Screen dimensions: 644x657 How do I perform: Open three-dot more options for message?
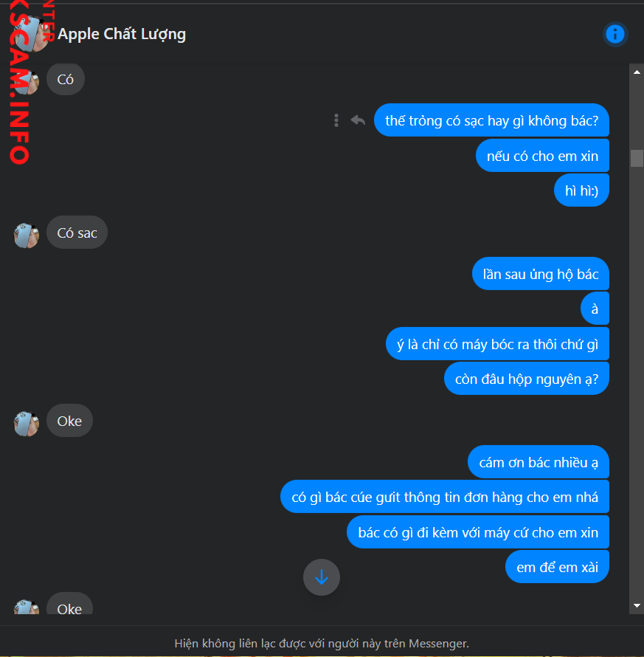336,120
